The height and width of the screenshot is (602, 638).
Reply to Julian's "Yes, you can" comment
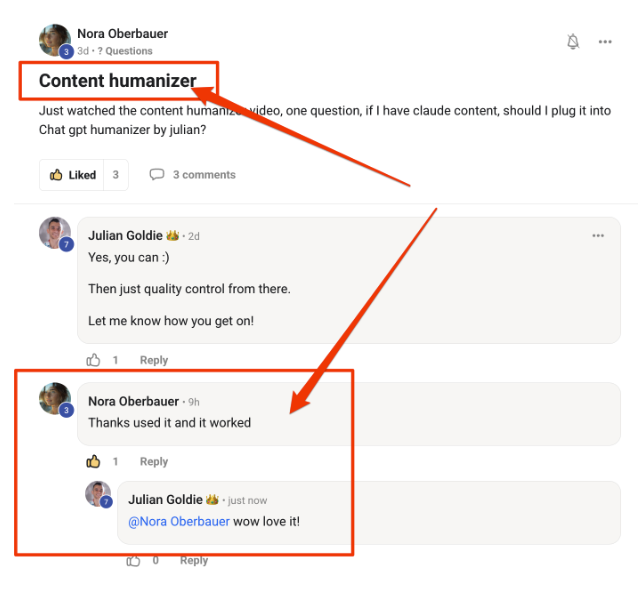coord(154,360)
